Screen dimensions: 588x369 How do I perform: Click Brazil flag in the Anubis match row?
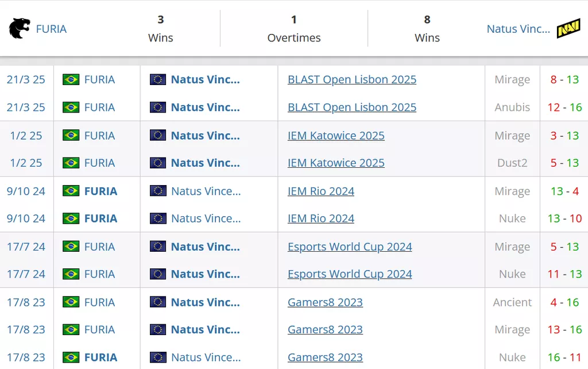pyautogui.click(x=71, y=107)
